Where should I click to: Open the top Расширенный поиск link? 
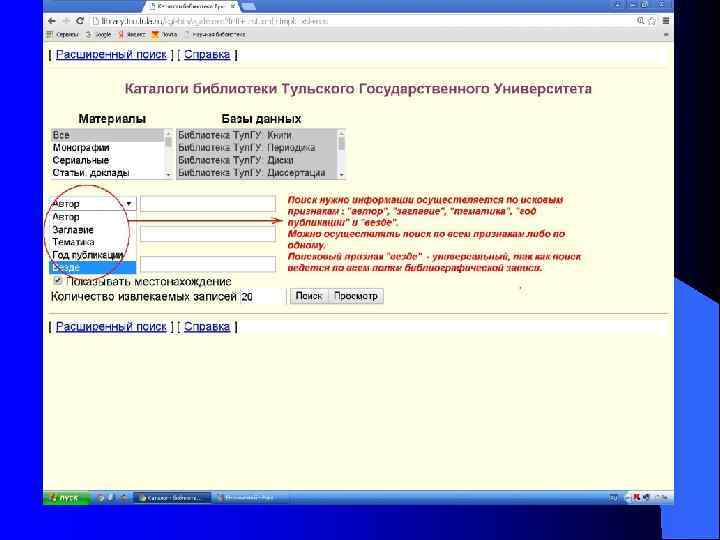[x=111, y=54]
